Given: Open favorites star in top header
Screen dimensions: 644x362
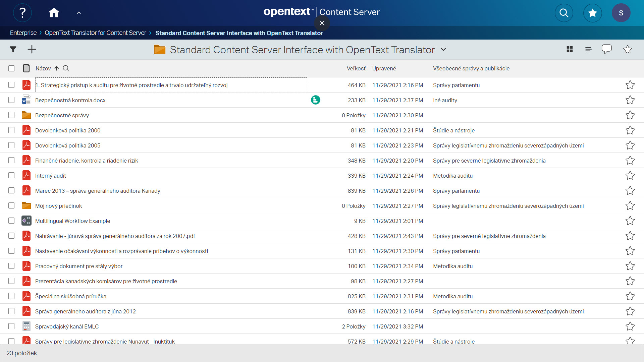Looking at the screenshot, I should (x=593, y=13).
